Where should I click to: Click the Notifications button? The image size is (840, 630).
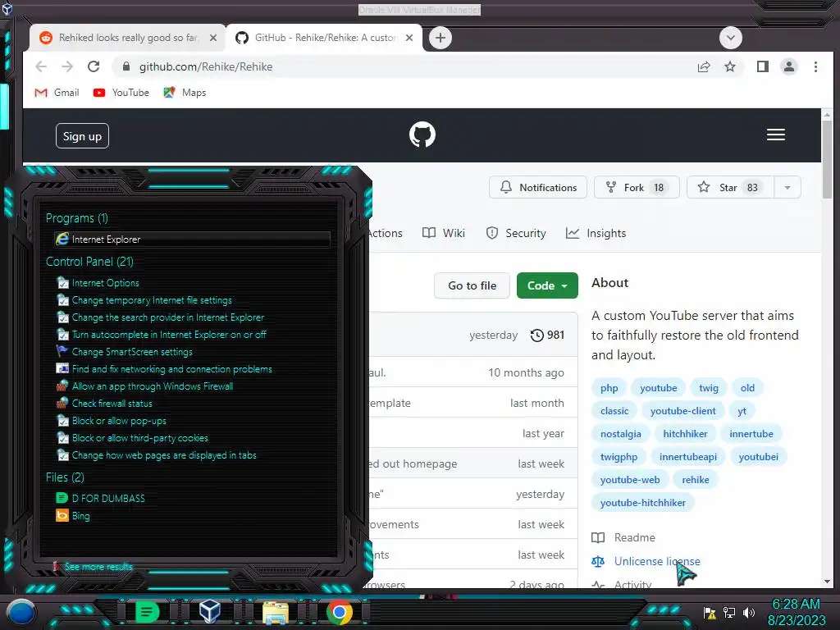(x=538, y=188)
